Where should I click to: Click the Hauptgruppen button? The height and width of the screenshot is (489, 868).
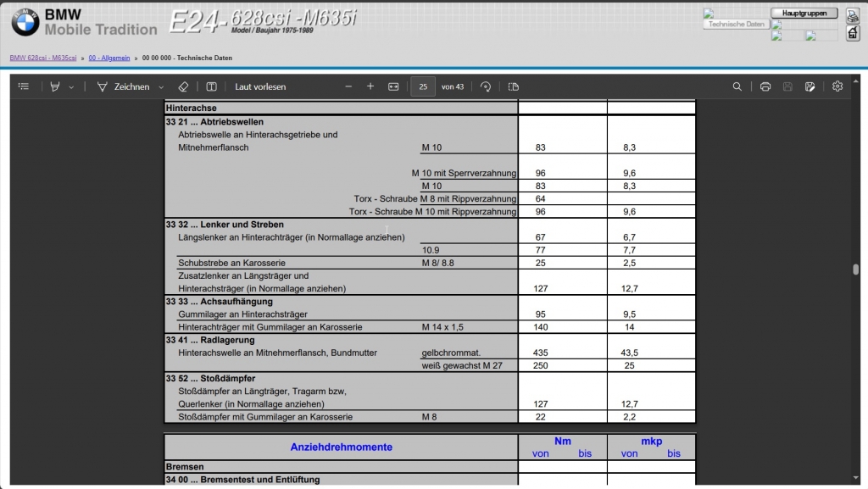coord(804,14)
